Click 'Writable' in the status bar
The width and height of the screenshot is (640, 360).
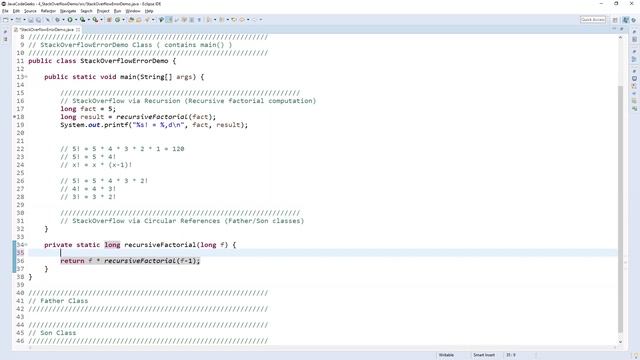(x=446, y=355)
